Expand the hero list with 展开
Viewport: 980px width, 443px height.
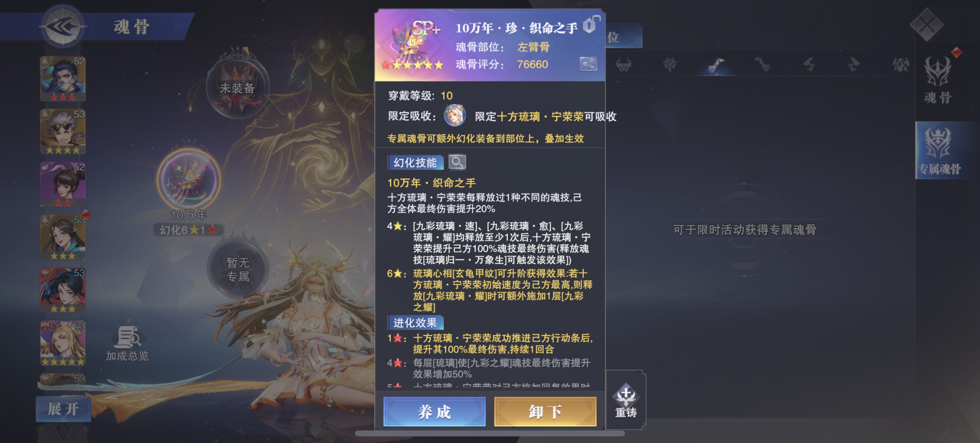[x=63, y=409]
